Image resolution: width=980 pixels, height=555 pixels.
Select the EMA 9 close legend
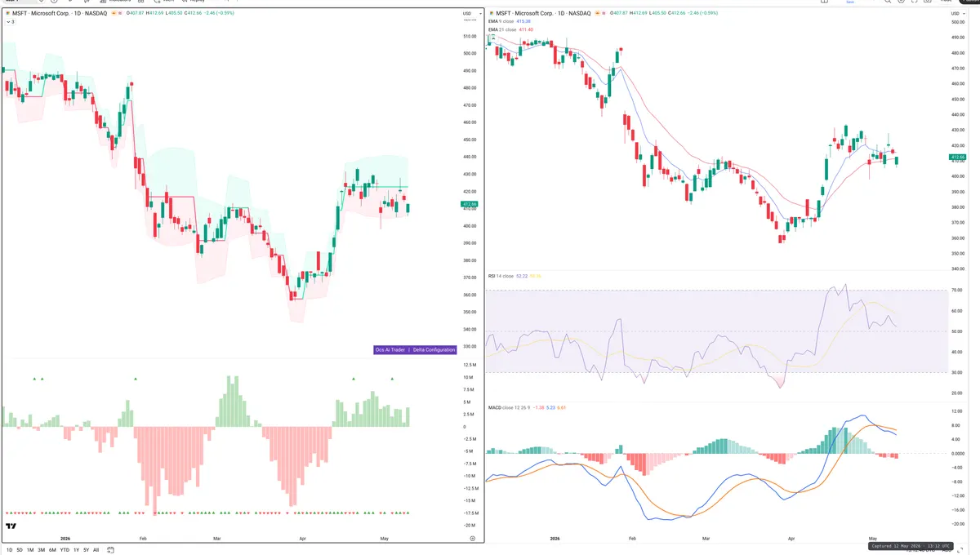coord(501,21)
